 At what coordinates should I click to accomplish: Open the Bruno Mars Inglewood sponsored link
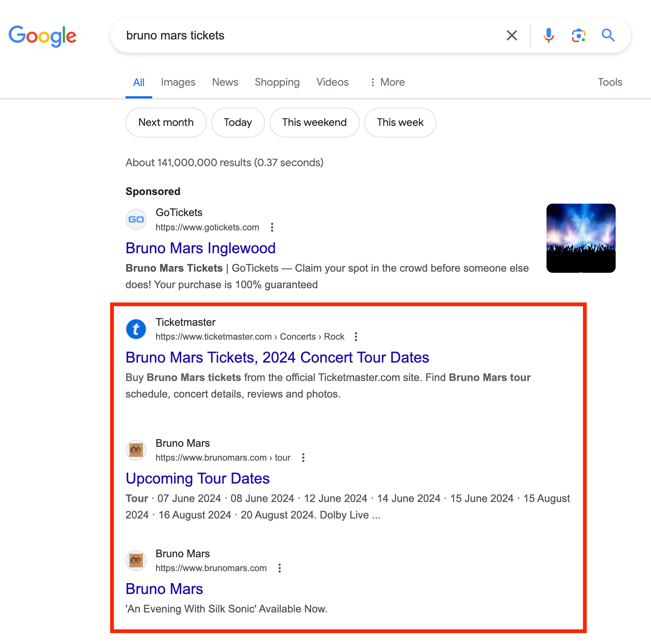[201, 248]
